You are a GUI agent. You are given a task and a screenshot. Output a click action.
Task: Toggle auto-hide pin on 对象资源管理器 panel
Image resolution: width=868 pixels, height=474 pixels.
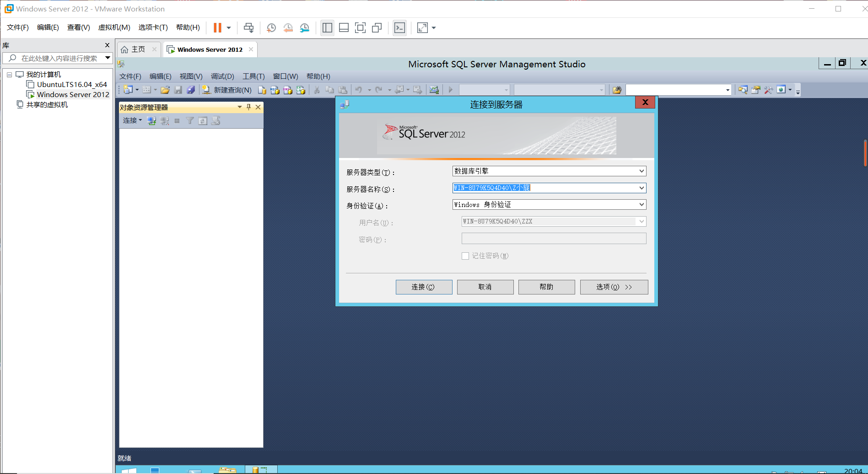(248, 107)
